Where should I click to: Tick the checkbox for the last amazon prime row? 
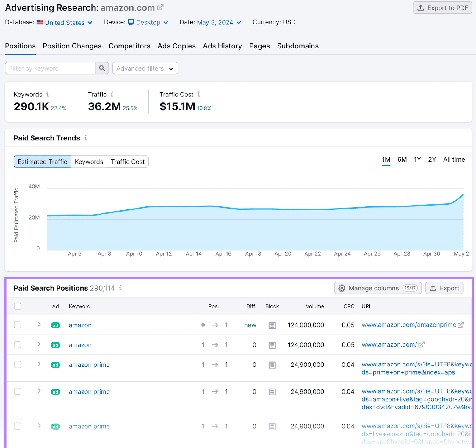17,426
